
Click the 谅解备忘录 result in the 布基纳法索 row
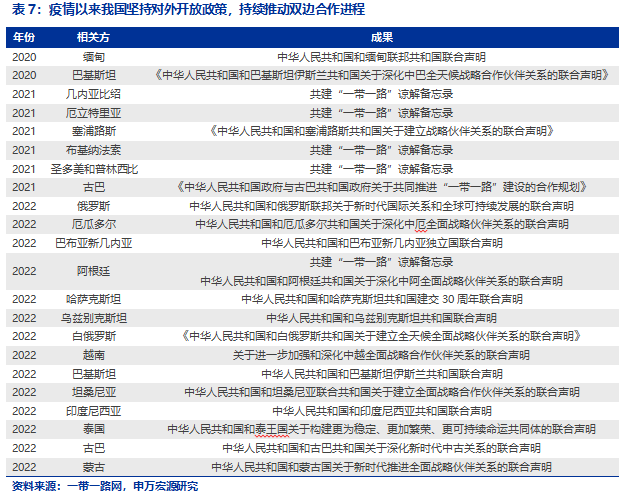pyautogui.click(x=382, y=150)
